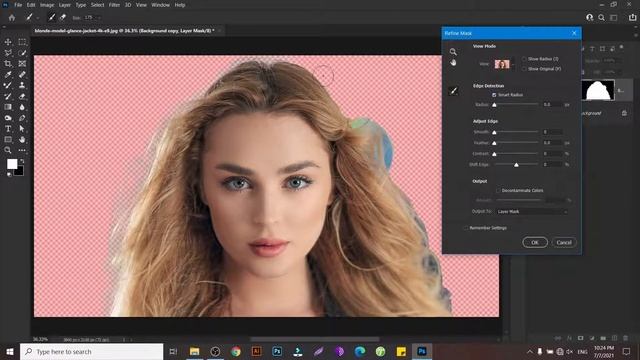Enable the Show Radius (J) checkbox
The width and height of the screenshot is (640, 360).
524,59
